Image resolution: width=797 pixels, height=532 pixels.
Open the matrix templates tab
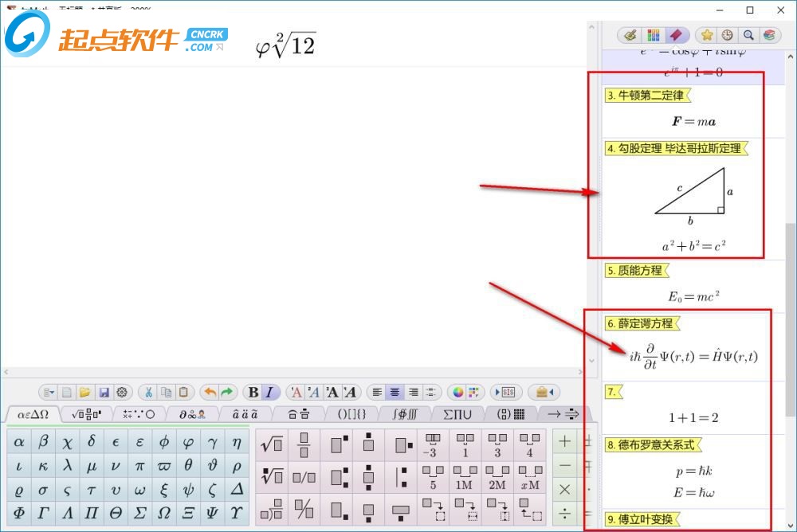point(510,415)
